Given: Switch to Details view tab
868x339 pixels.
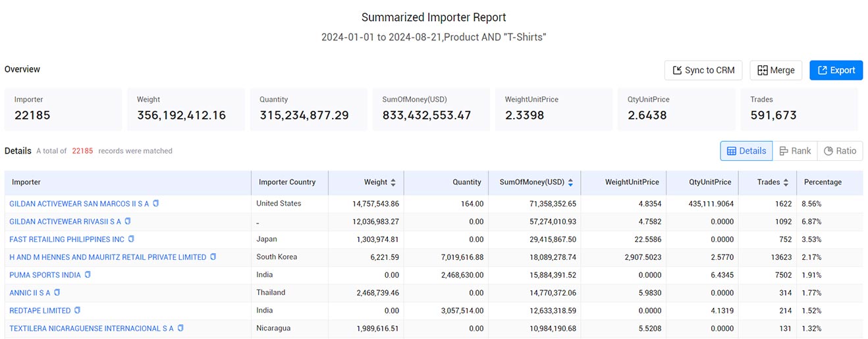Looking at the screenshot, I should (746, 151).
